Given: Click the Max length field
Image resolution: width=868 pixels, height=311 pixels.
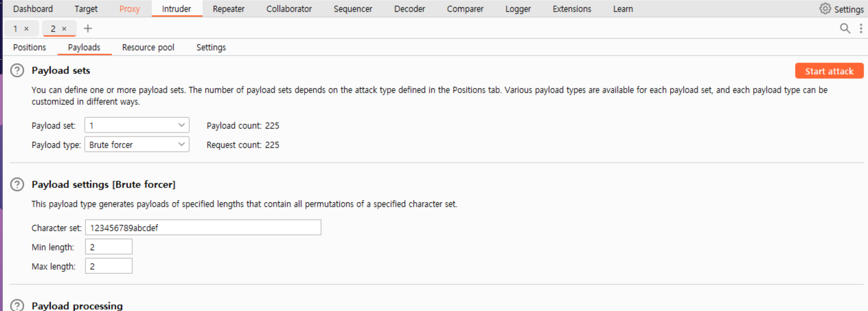Looking at the screenshot, I should 108,266.
